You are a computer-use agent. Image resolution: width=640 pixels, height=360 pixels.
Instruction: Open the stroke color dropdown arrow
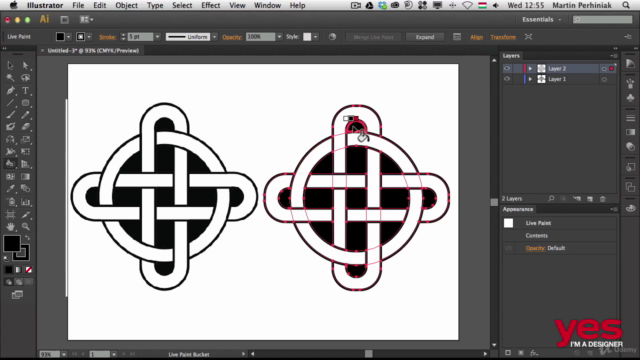pyautogui.click(x=89, y=37)
